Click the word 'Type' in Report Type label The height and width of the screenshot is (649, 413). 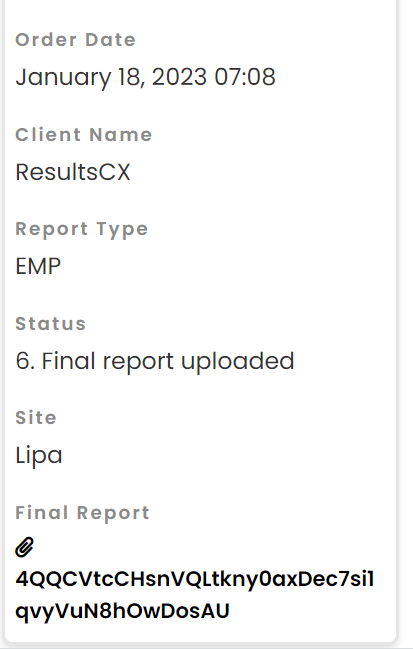click(122, 230)
